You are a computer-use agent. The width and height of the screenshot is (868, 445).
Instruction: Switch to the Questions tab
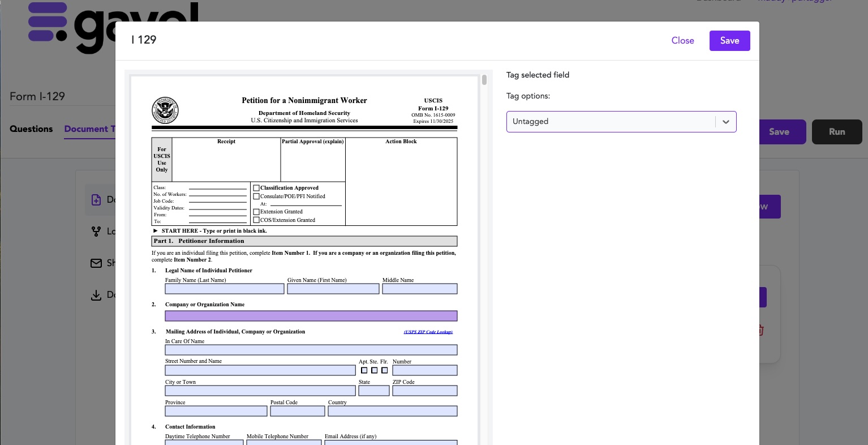pyautogui.click(x=31, y=129)
